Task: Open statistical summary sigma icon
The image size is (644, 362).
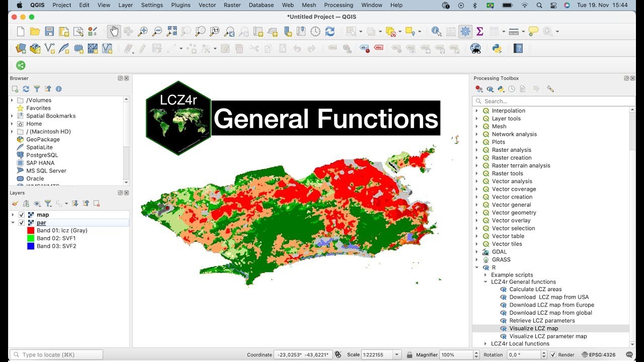Action: tap(479, 32)
